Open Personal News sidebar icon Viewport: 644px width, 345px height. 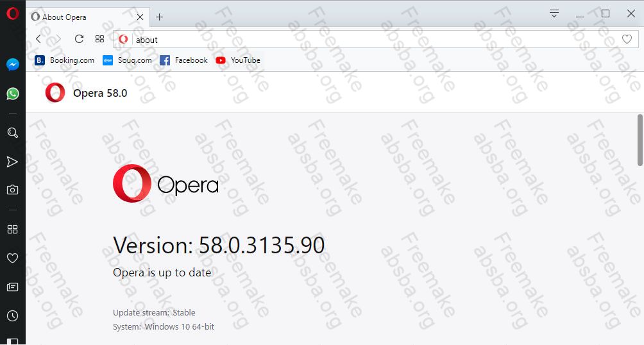coord(12,287)
